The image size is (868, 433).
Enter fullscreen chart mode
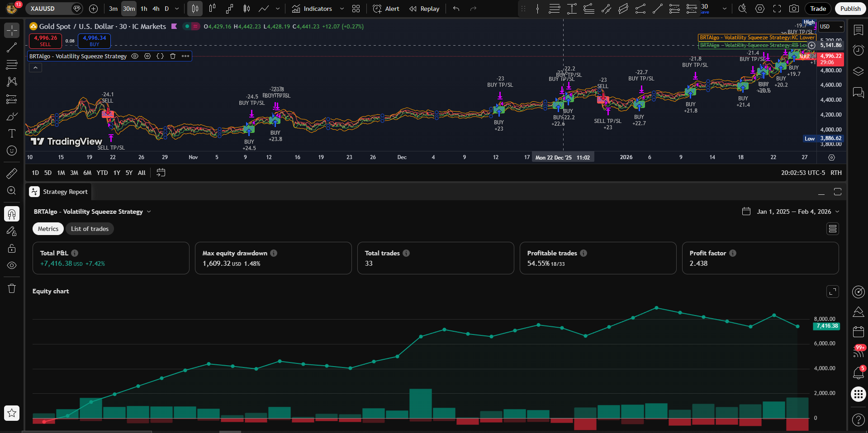777,9
